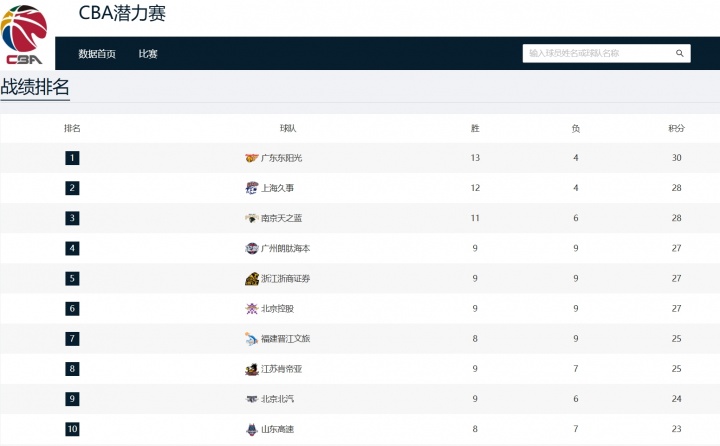
Task: Click 上海久事's wins value 12
Action: tap(475, 188)
